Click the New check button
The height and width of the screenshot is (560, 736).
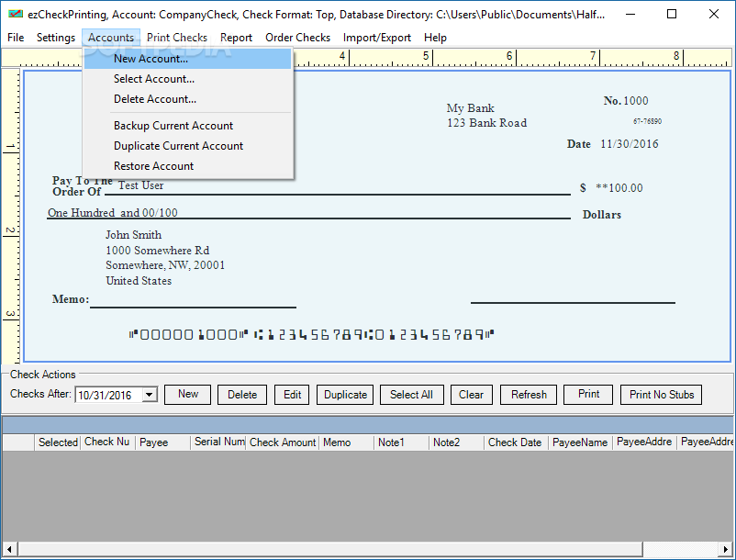tap(188, 395)
